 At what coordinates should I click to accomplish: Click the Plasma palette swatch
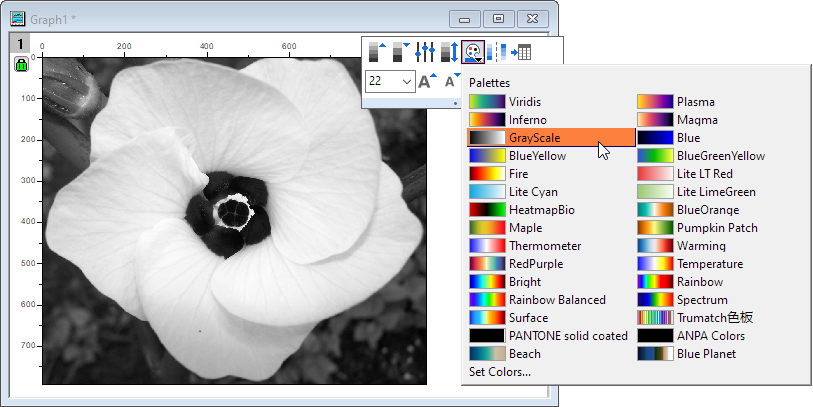click(655, 102)
